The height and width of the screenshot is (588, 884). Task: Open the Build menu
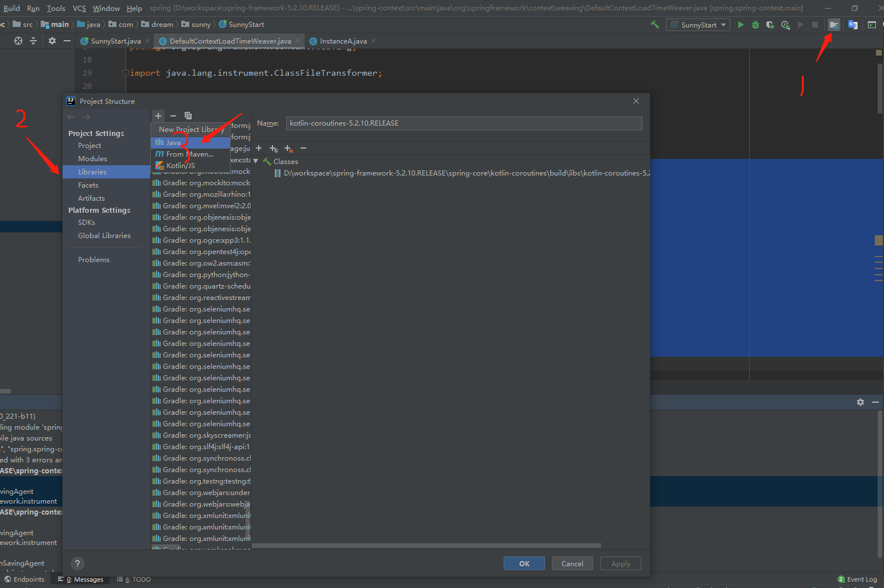pos(11,8)
